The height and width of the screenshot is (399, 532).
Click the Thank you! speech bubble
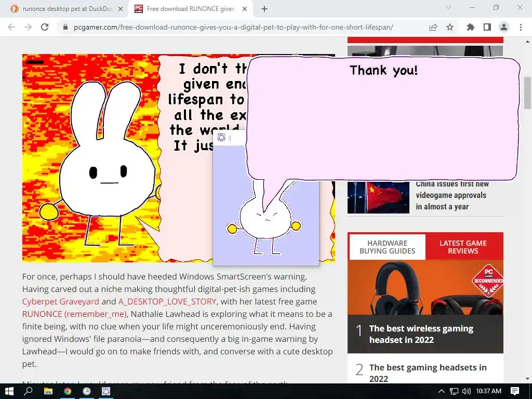[383, 119]
